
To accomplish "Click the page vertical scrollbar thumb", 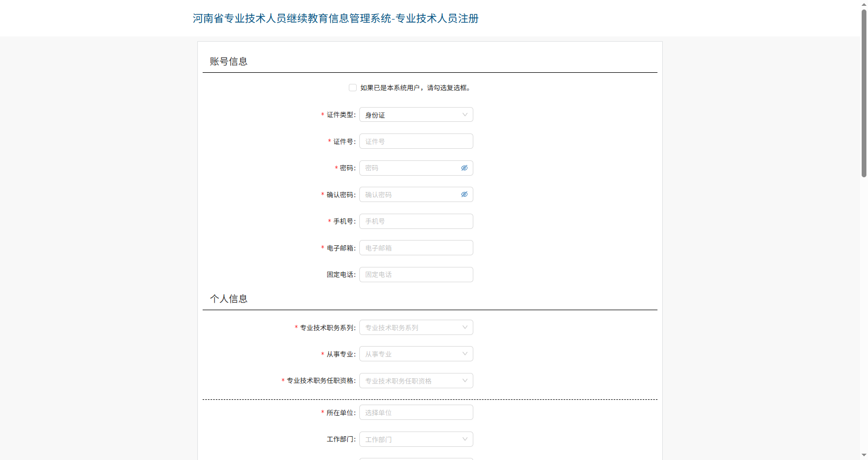I will pos(864,92).
